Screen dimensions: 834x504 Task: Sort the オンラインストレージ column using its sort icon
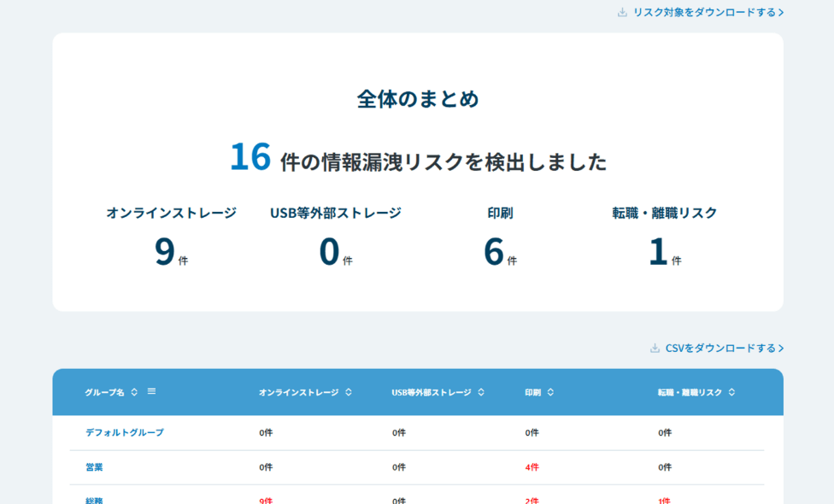click(x=349, y=392)
